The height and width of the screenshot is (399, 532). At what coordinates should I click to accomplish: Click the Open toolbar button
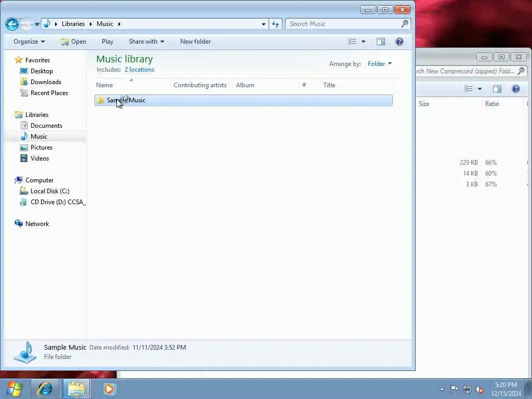point(73,42)
